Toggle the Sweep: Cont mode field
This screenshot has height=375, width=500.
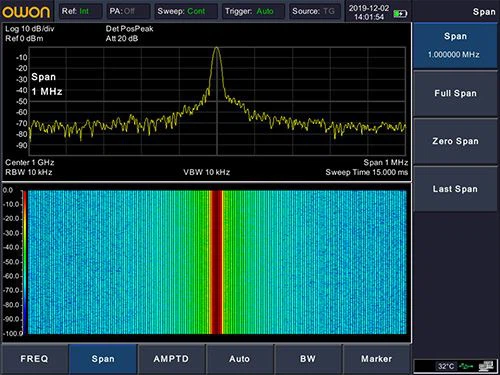(186, 11)
